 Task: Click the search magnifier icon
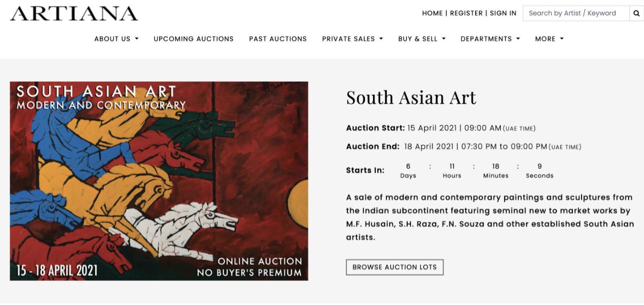pos(637,13)
